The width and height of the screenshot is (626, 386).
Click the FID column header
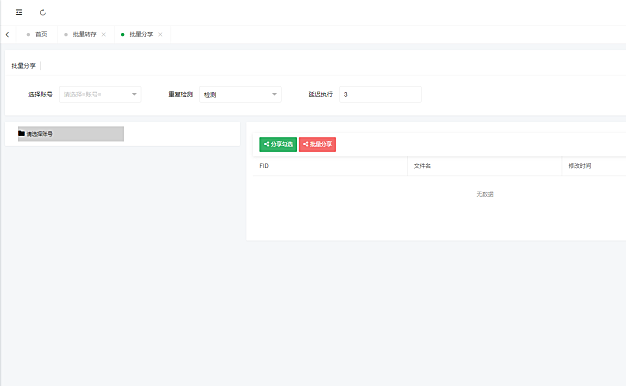330,166
